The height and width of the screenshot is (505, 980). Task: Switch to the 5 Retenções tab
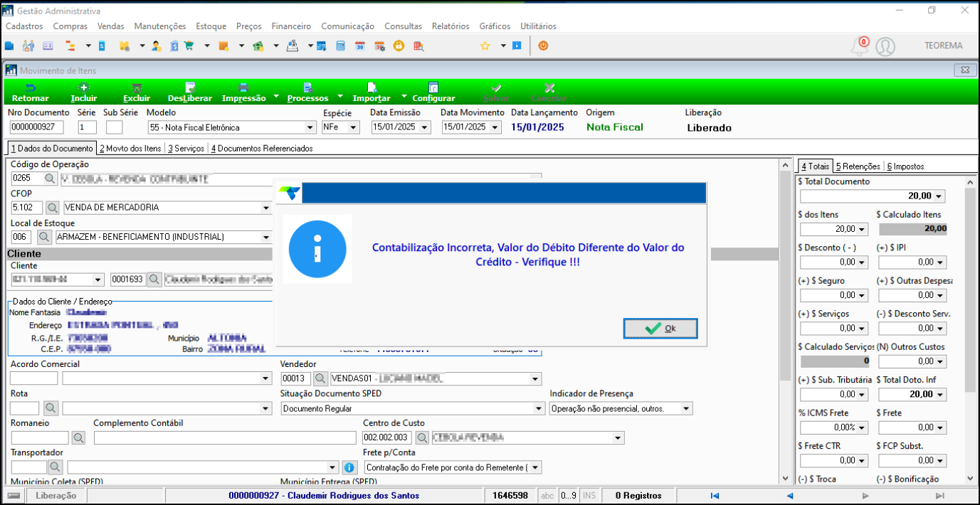tap(858, 166)
